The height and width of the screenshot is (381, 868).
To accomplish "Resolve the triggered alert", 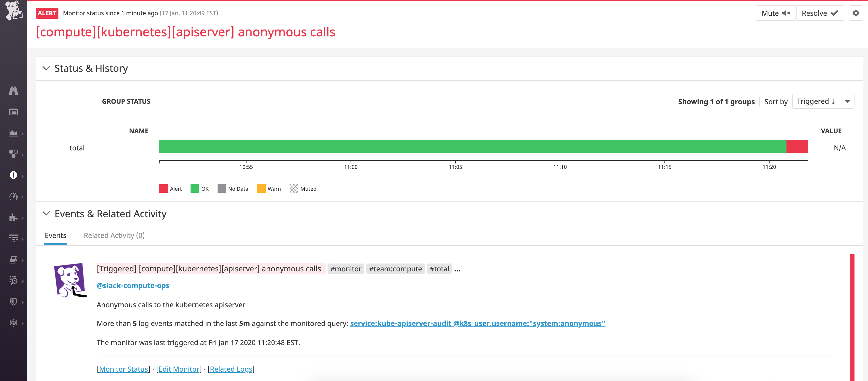I will click(820, 13).
